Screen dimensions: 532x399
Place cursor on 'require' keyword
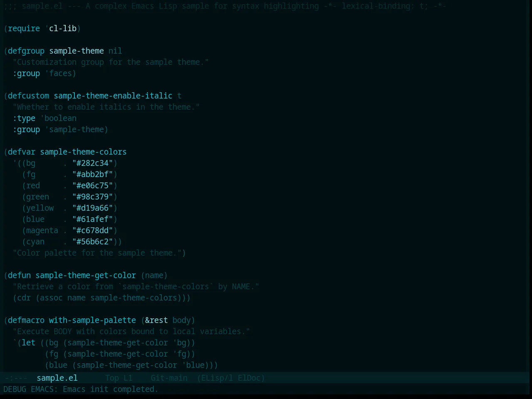(24, 28)
